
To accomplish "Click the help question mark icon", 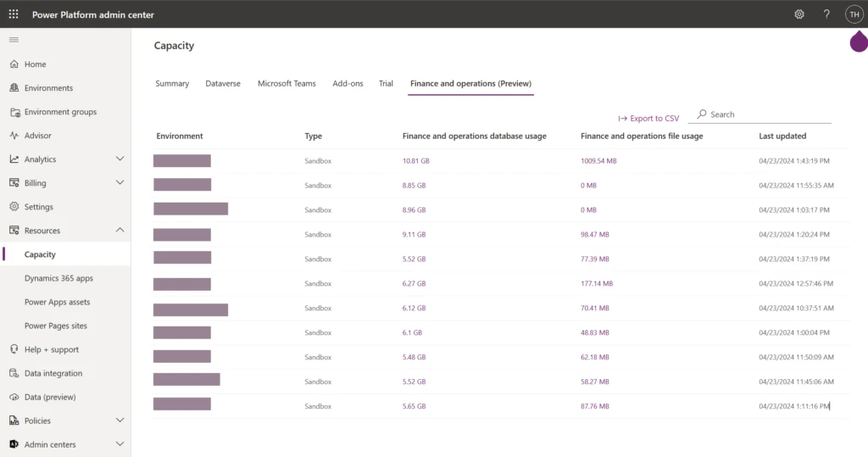I will click(826, 14).
